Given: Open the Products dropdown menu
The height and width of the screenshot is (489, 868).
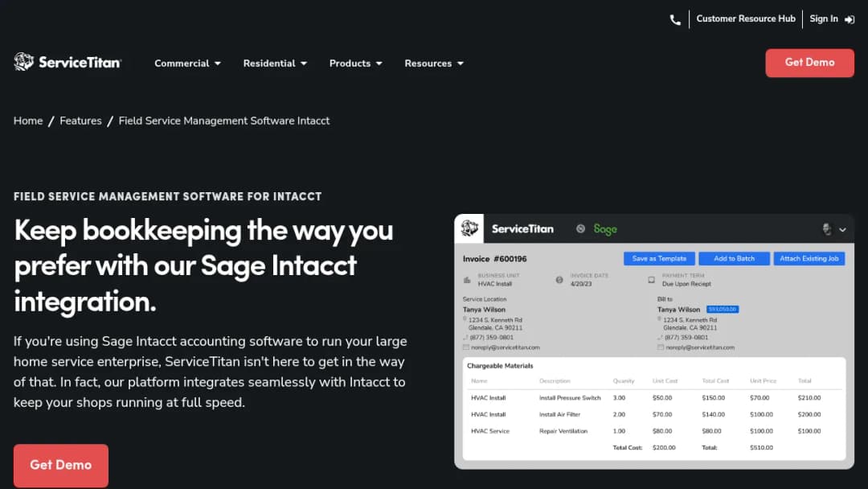Looking at the screenshot, I should click(x=356, y=63).
